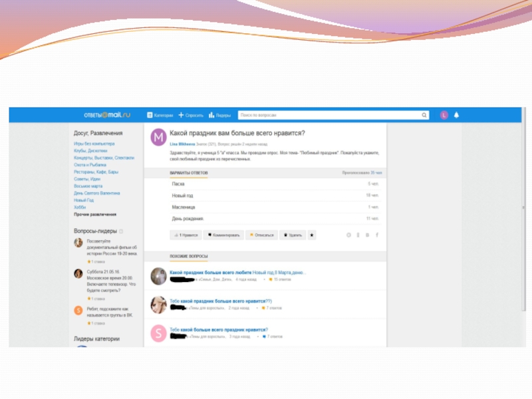Click the Комментировать button
Image resolution: width=532 pixels, height=399 pixels.
223,235
